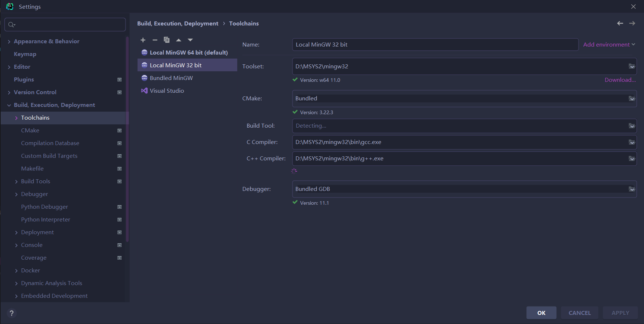
Task: Expand Embedded Development node
Action: [x=16, y=296]
